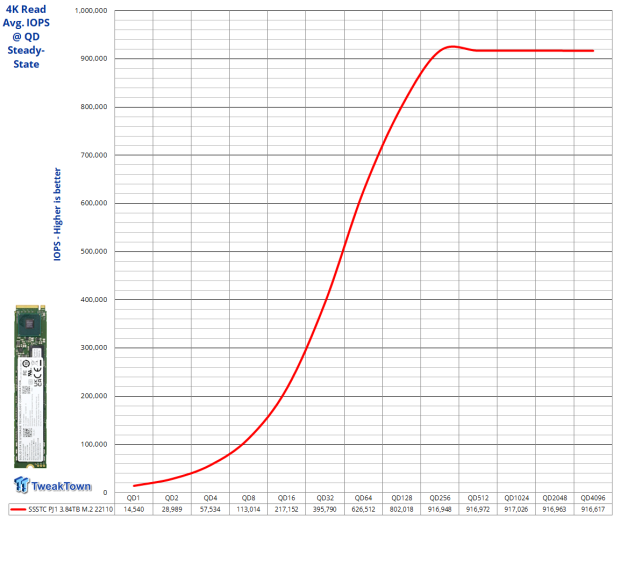Click the 217,152 value cell
The width and height of the screenshot is (620, 568).
[286, 509]
